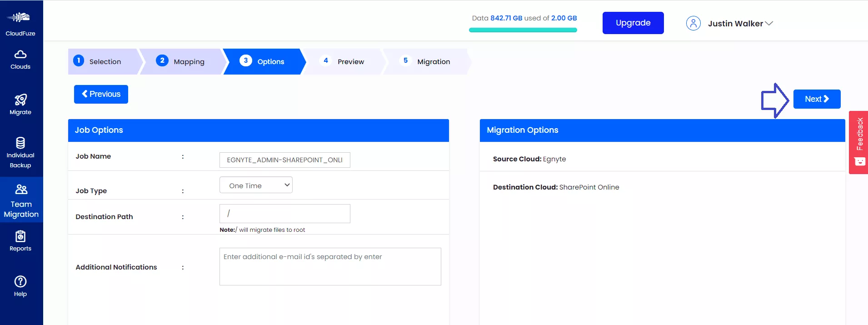Go to step 4 Preview
Viewport: 868px width, 325px height.
[x=344, y=61]
